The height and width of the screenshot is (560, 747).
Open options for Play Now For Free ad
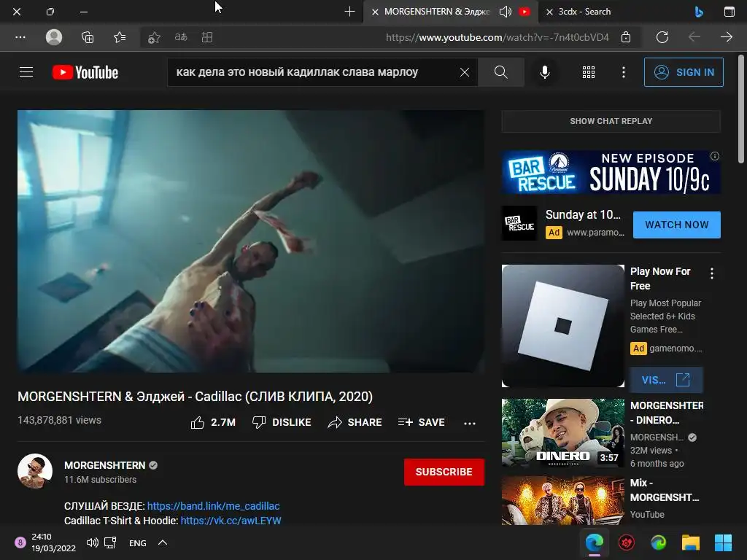[712, 273]
